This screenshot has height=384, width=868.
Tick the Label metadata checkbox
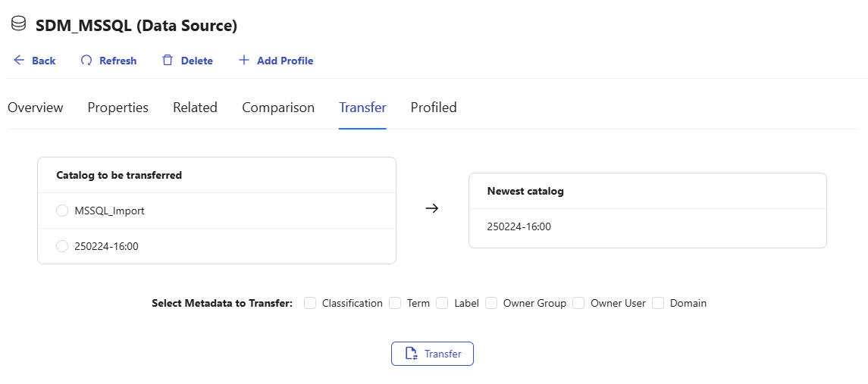click(x=442, y=303)
